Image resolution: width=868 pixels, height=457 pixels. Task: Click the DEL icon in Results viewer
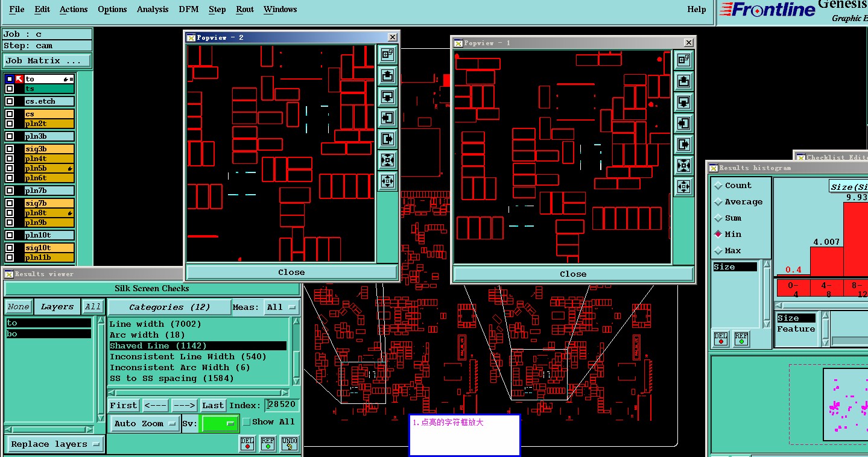(x=247, y=444)
